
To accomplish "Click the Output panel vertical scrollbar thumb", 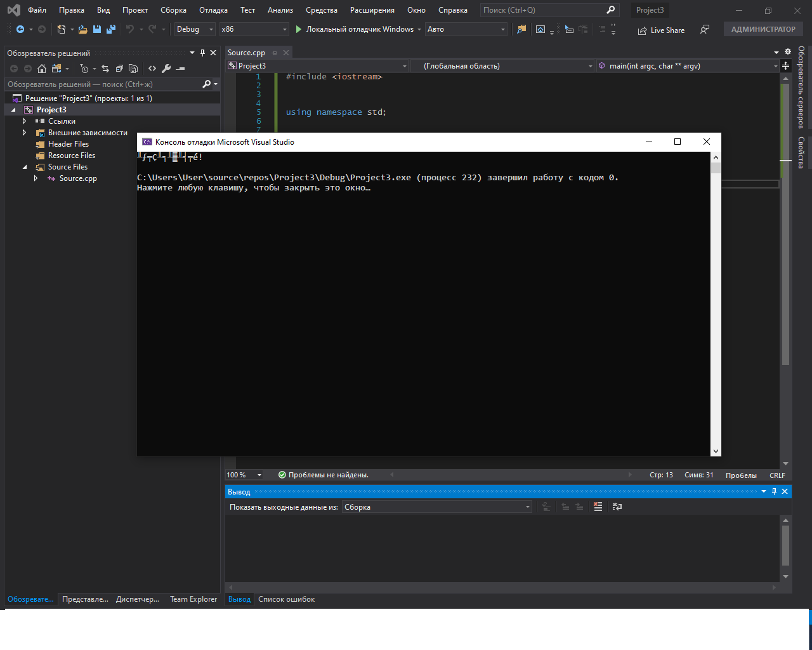I will pyautogui.click(x=786, y=545).
